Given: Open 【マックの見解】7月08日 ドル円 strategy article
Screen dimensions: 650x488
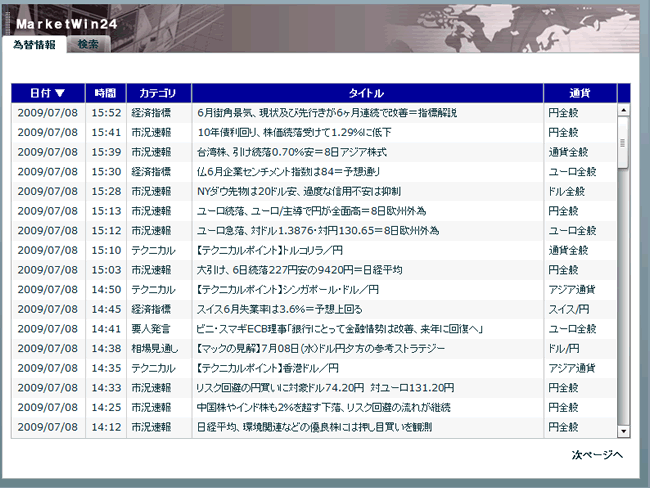Looking at the screenshot, I should [321, 348].
